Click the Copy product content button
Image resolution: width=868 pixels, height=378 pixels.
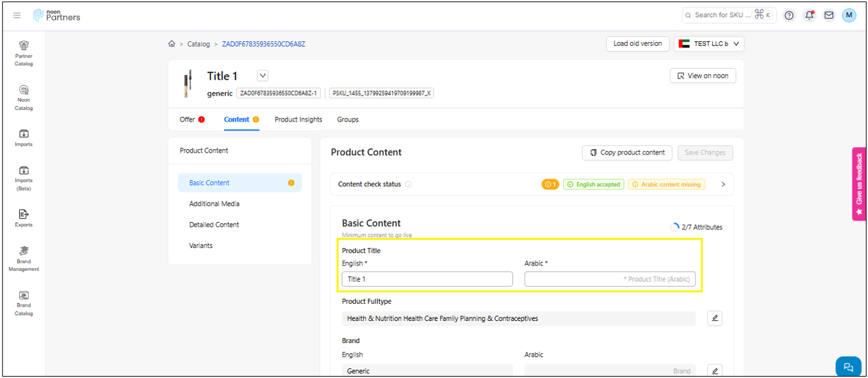pyautogui.click(x=627, y=153)
